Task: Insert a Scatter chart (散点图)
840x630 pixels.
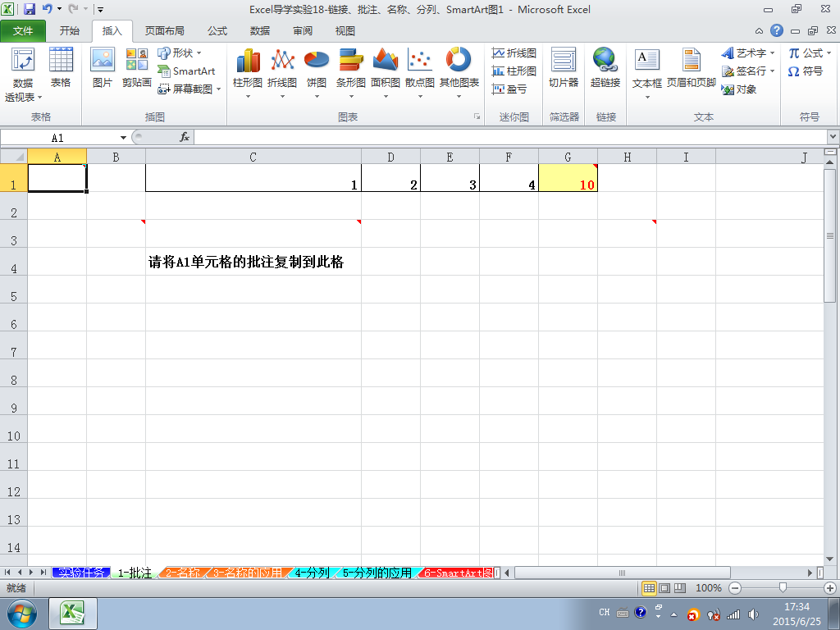Action: (420, 73)
